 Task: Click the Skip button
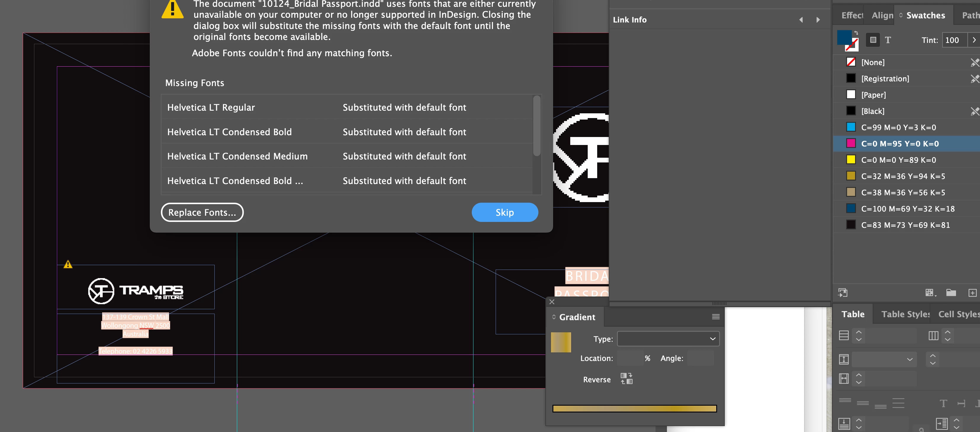(x=505, y=212)
